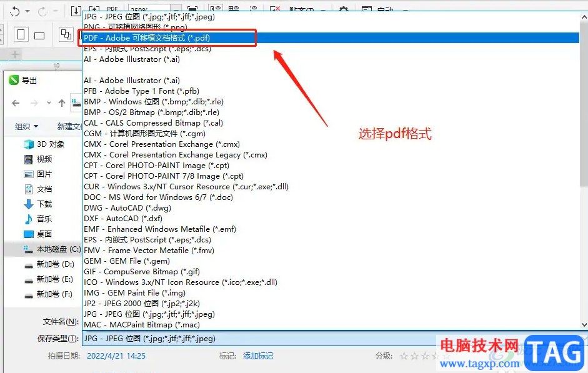Open 桌面 folder in sidebar
The height and width of the screenshot is (373, 588).
pos(38,234)
